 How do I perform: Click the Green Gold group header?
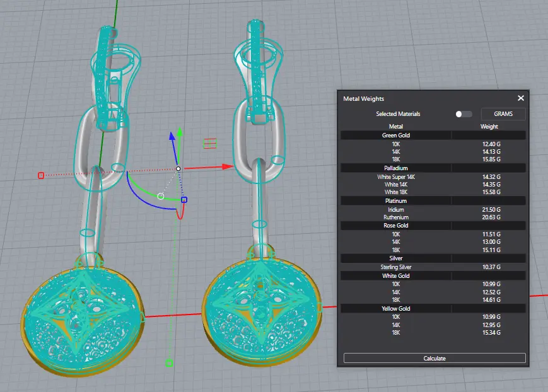(396, 135)
